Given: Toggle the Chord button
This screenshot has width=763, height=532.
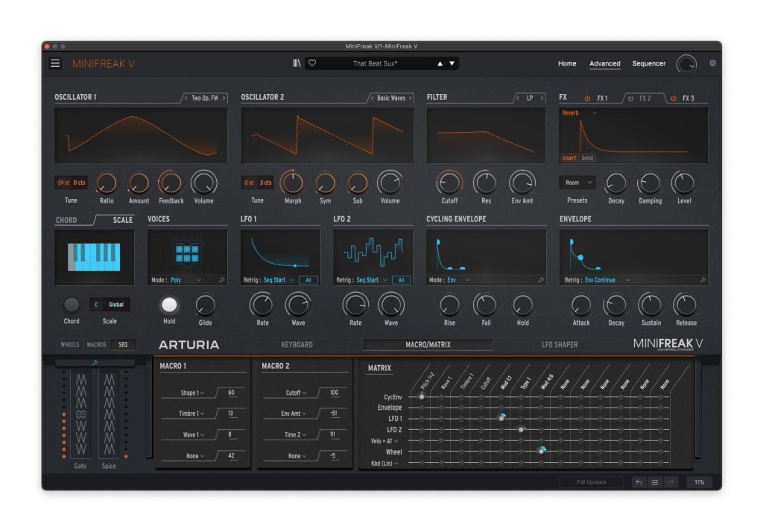Looking at the screenshot, I should pos(72,305).
